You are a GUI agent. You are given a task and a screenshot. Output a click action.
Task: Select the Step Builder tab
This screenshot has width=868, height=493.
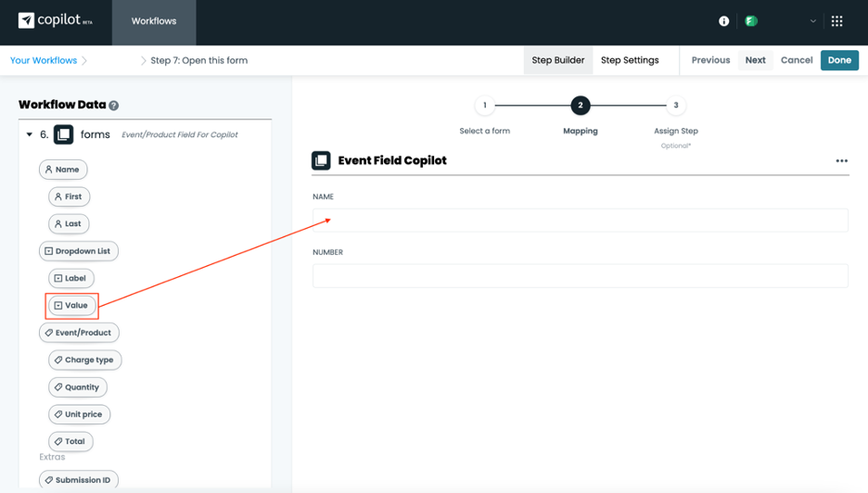pos(558,60)
